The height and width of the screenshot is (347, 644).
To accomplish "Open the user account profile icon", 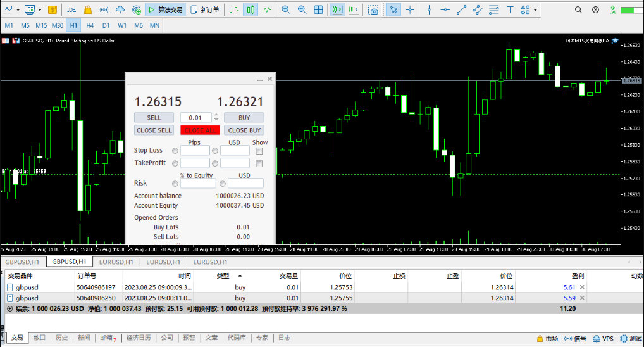I will [x=595, y=9].
